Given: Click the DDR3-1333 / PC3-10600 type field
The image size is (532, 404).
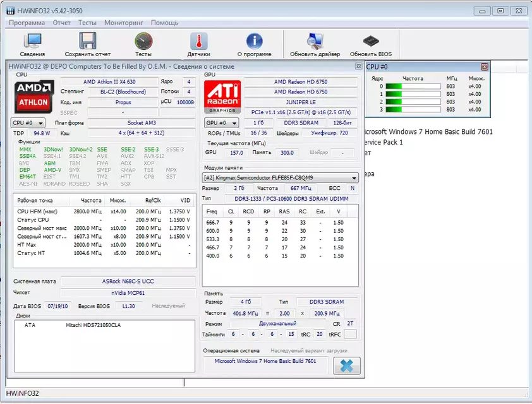Looking at the screenshot, I should tap(291, 199).
